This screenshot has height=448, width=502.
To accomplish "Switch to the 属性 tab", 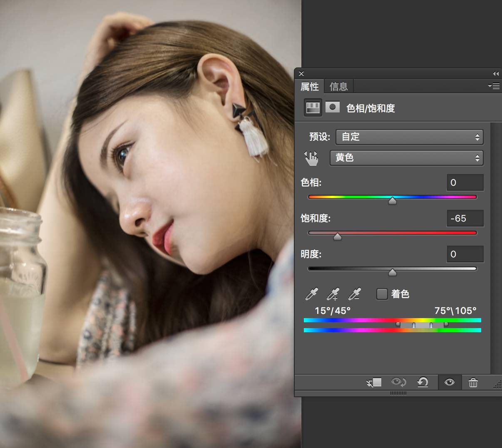I will 310,87.
